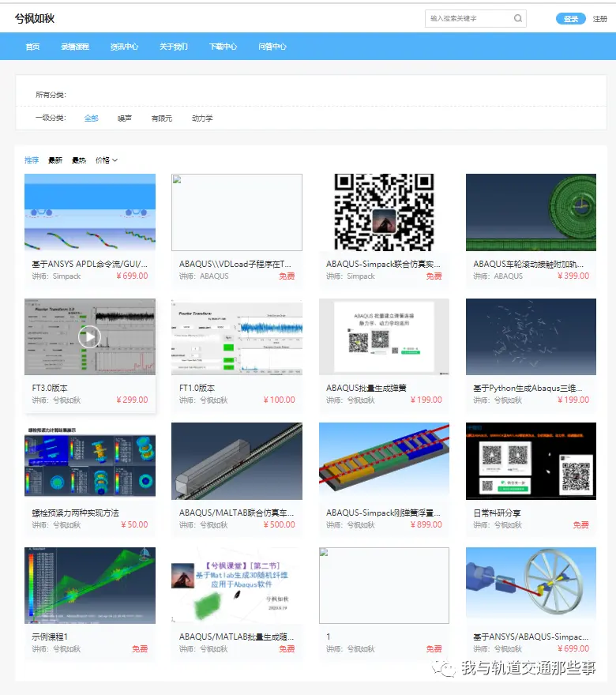
Task: Sort courses by 最热
Action: click(x=79, y=160)
